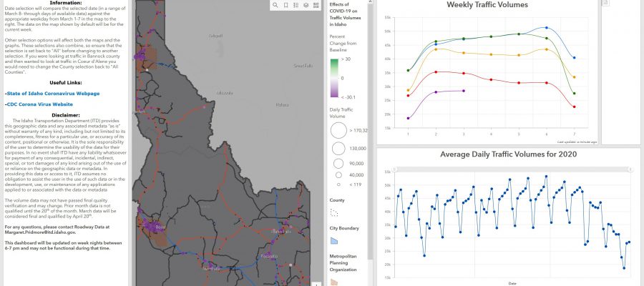The image size is (644, 286).
Task: Click the City Boundary blue swatch
Action: pos(334,240)
